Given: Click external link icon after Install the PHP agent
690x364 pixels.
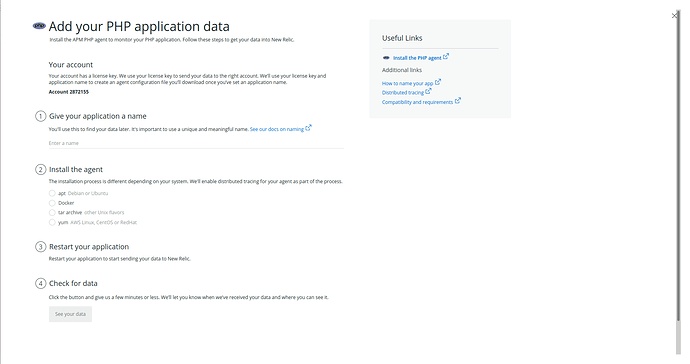Looking at the screenshot, I should (x=446, y=56).
